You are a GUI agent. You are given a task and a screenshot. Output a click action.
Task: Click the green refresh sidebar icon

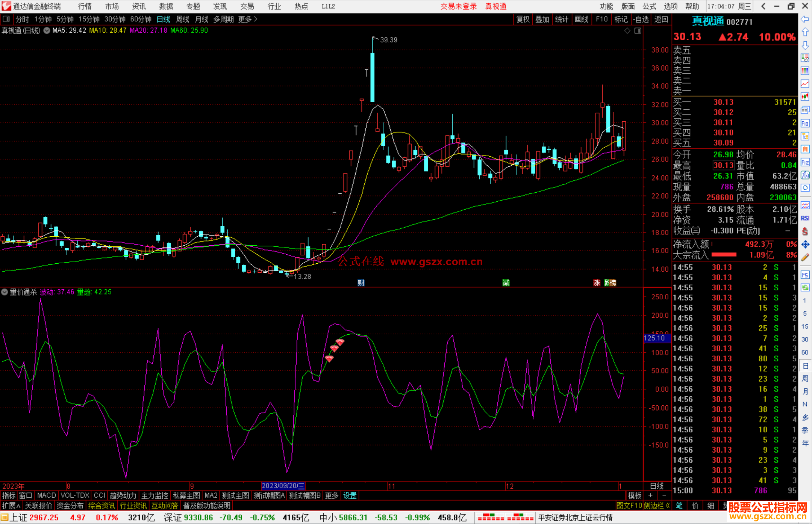pos(805,288)
